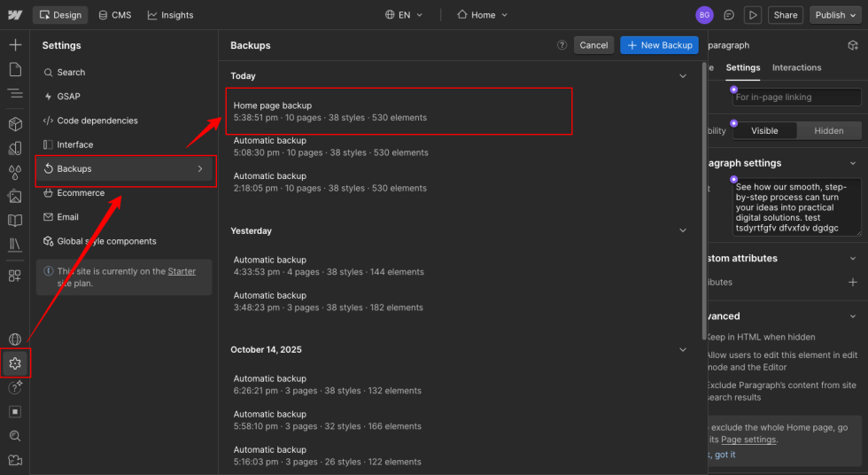This screenshot has height=475, width=868.
Task: Click the New Backup button
Action: [x=659, y=45]
